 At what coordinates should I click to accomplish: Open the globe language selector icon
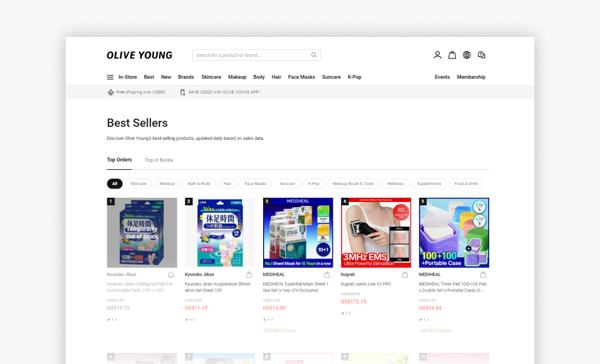point(466,55)
